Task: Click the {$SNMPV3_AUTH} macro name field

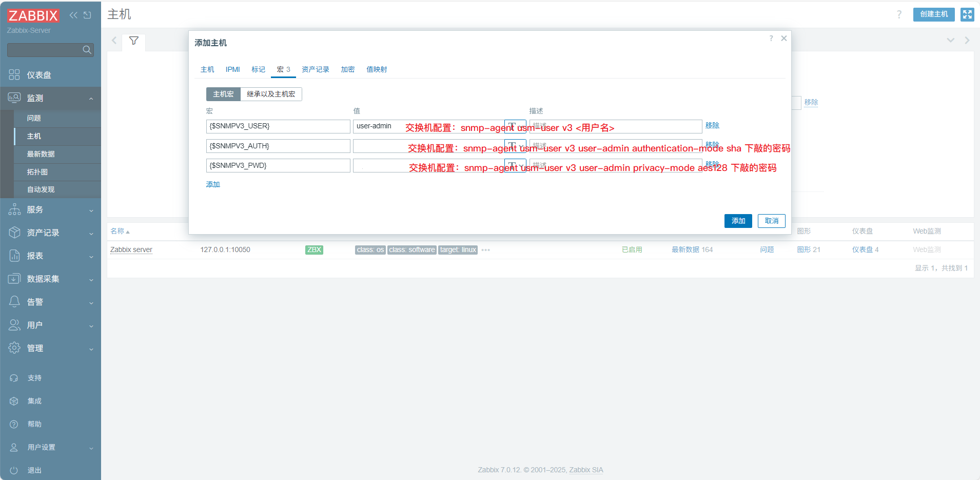Action: click(278, 146)
